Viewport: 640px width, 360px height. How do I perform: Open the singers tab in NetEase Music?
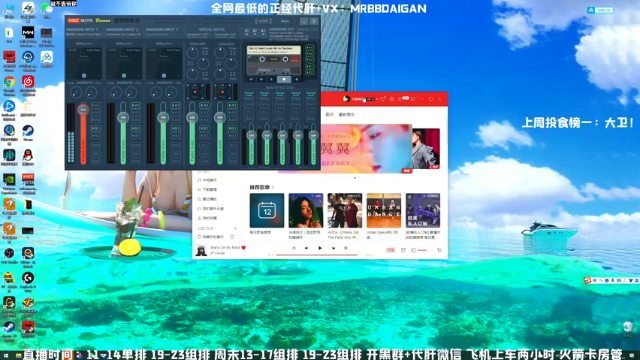(x=329, y=115)
